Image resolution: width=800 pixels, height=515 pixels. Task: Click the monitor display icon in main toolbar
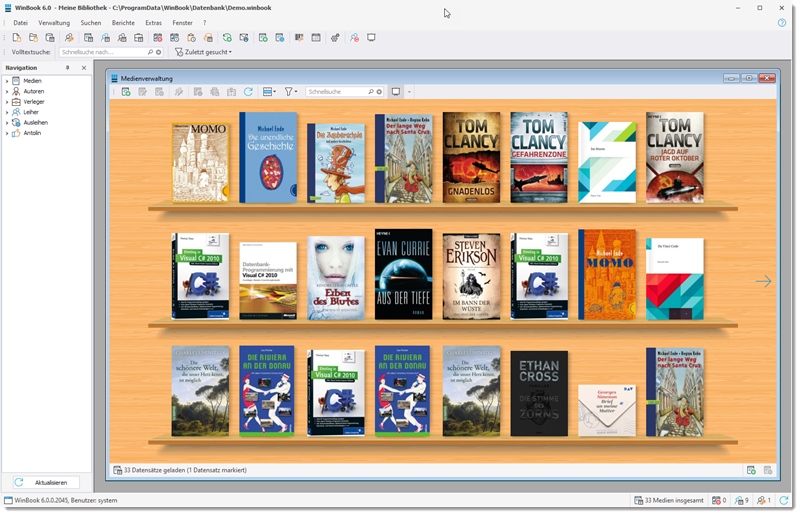pyautogui.click(x=371, y=38)
